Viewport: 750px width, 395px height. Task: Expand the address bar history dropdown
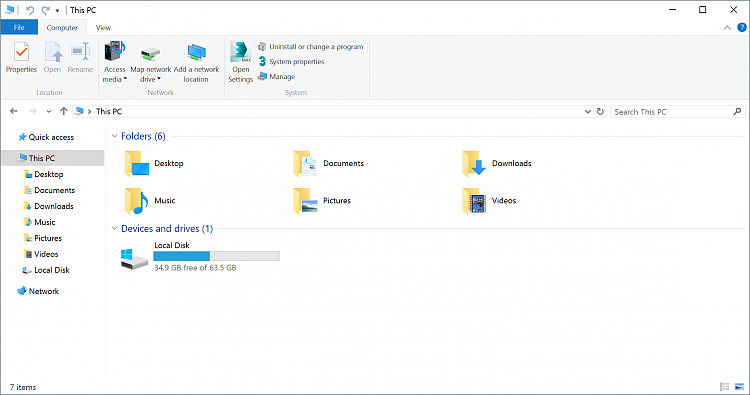[588, 111]
